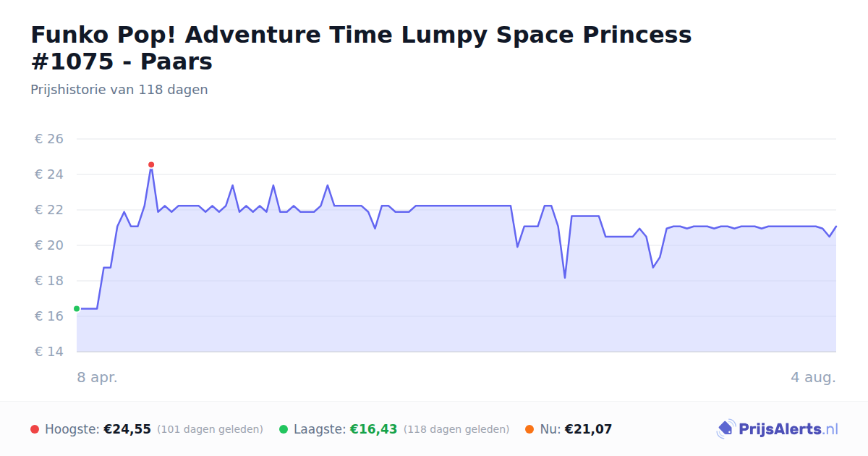Click the current price value €21,07
Viewport: 868px width, 456px height.
tap(588, 429)
